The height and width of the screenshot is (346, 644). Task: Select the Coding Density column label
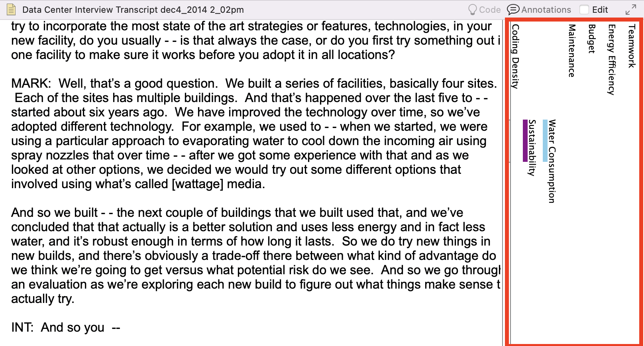pyautogui.click(x=515, y=56)
